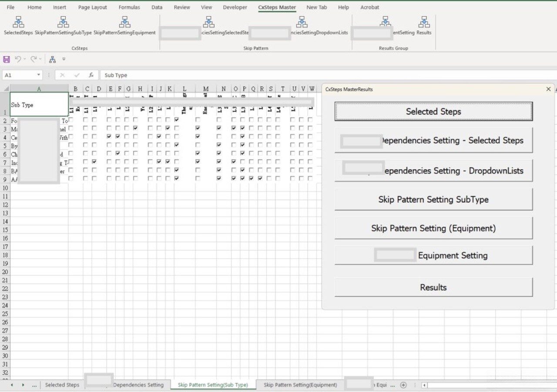557x392 pixels.
Task: Open the Undo history dropdown arrow
Action: click(25, 59)
